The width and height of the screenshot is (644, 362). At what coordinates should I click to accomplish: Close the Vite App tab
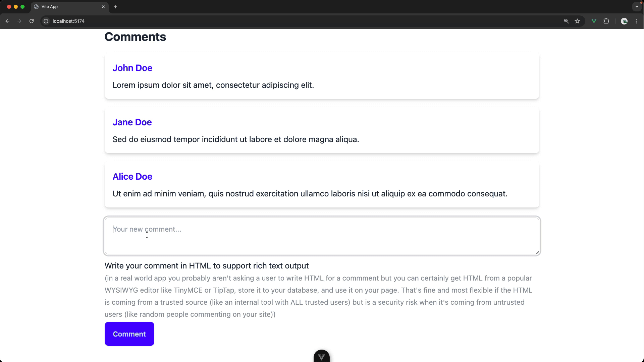pyautogui.click(x=103, y=7)
